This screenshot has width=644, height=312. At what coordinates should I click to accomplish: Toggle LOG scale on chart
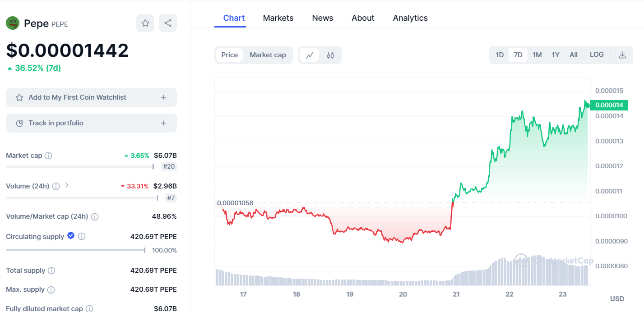click(597, 55)
